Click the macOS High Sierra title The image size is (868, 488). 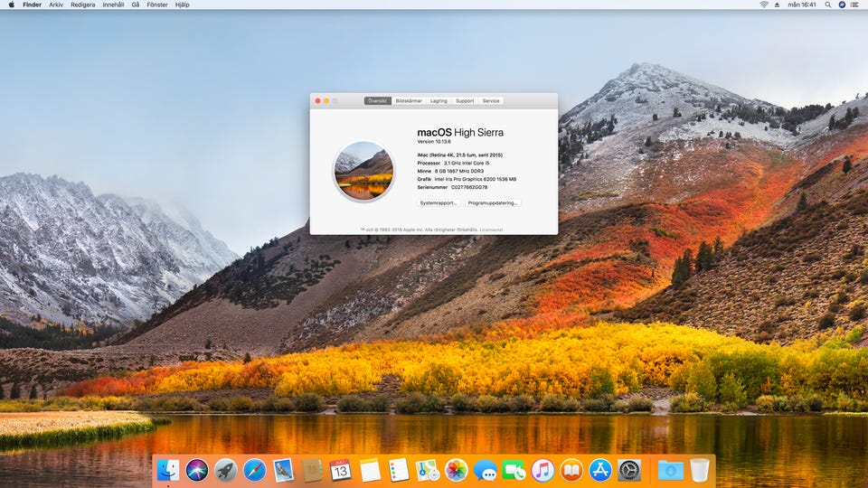(x=460, y=132)
